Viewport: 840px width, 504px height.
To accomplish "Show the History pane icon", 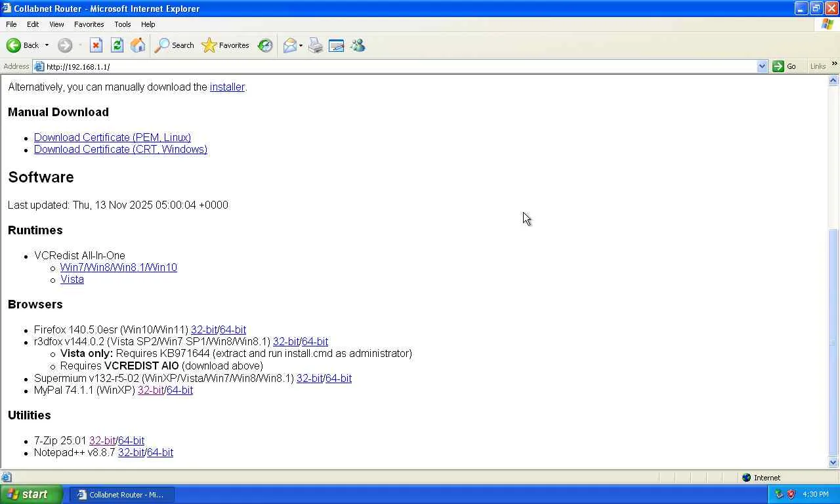I will 265,45.
